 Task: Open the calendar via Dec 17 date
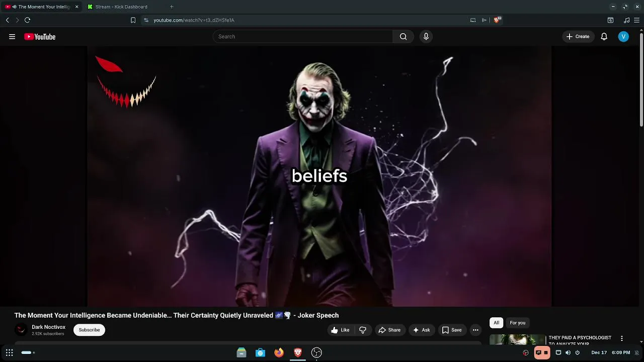tap(599, 352)
